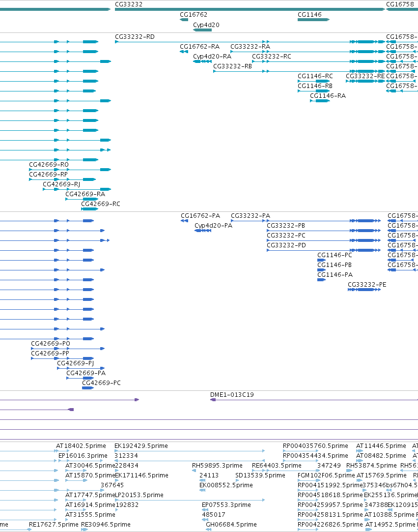The height and width of the screenshot is (532, 418).
Task: Click protein CG42669-PA
Action: click(x=80, y=378)
